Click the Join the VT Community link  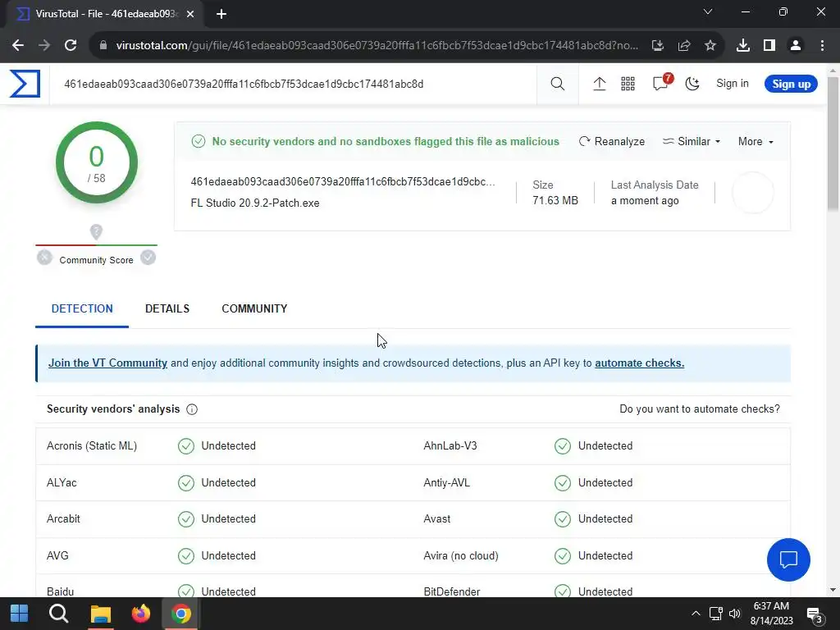[107, 363]
